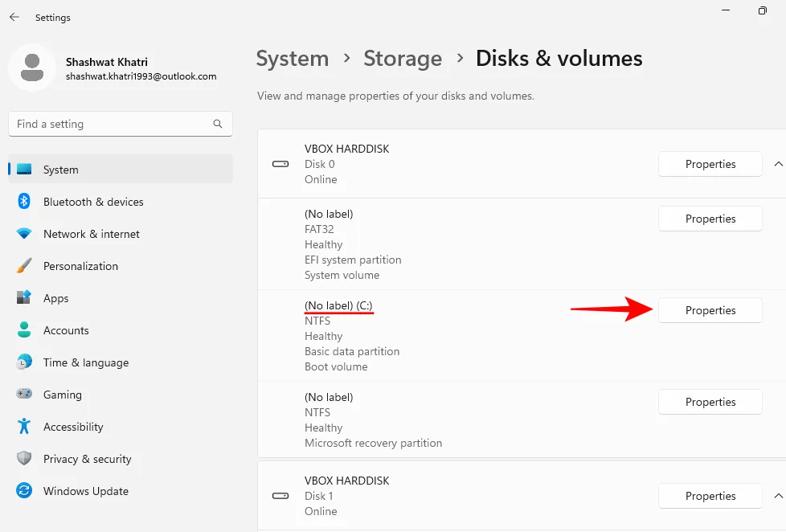786x532 pixels.
Task: Click the Accessibility figure icon
Action: pyautogui.click(x=24, y=426)
